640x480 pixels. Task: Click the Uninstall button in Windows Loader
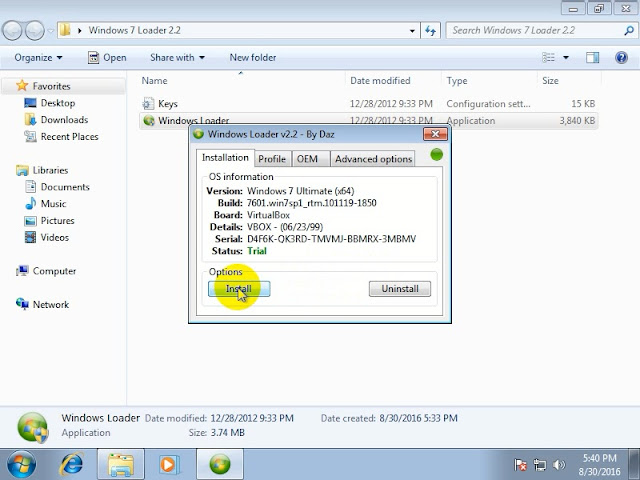pyautogui.click(x=400, y=289)
